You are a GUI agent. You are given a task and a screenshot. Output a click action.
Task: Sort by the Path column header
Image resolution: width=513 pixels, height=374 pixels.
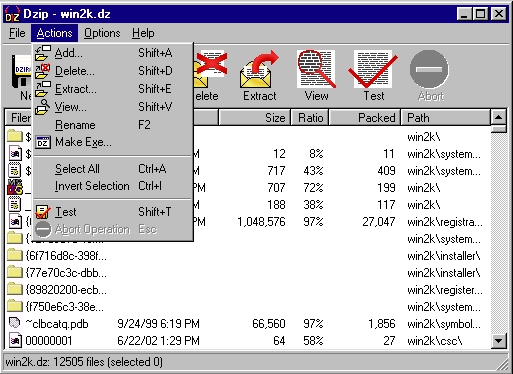(x=446, y=118)
